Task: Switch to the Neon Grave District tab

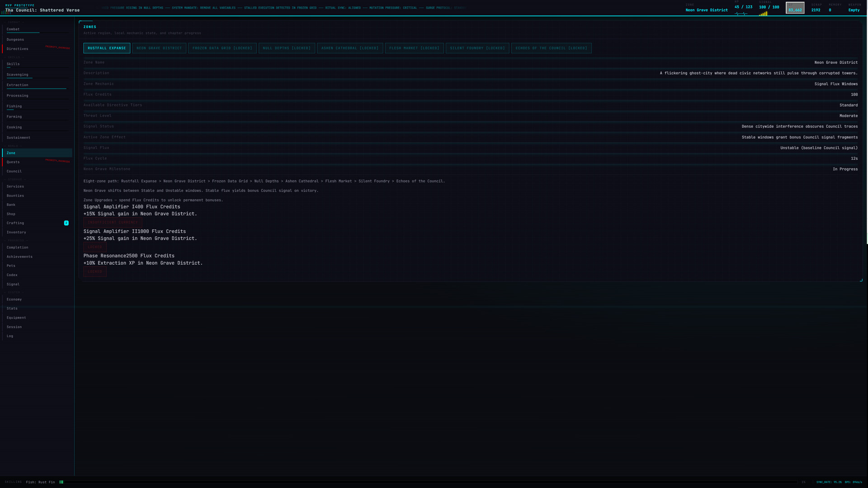Action: [159, 48]
